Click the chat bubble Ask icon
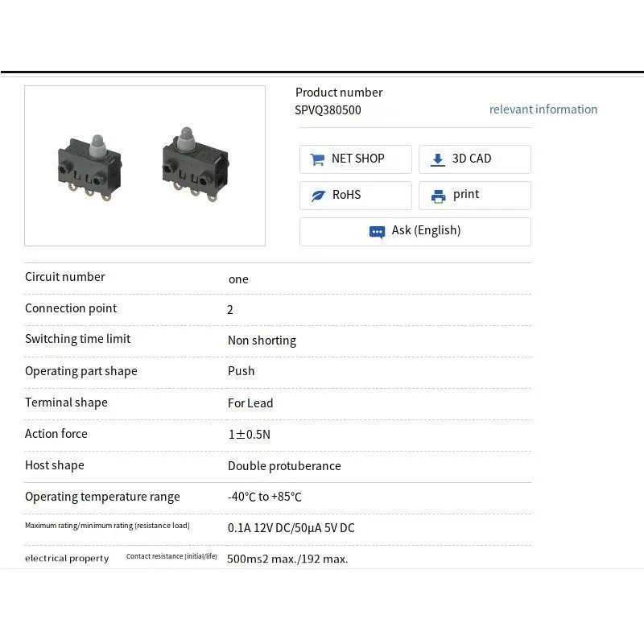The width and height of the screenshot is (644, 644). click(377, 232)
